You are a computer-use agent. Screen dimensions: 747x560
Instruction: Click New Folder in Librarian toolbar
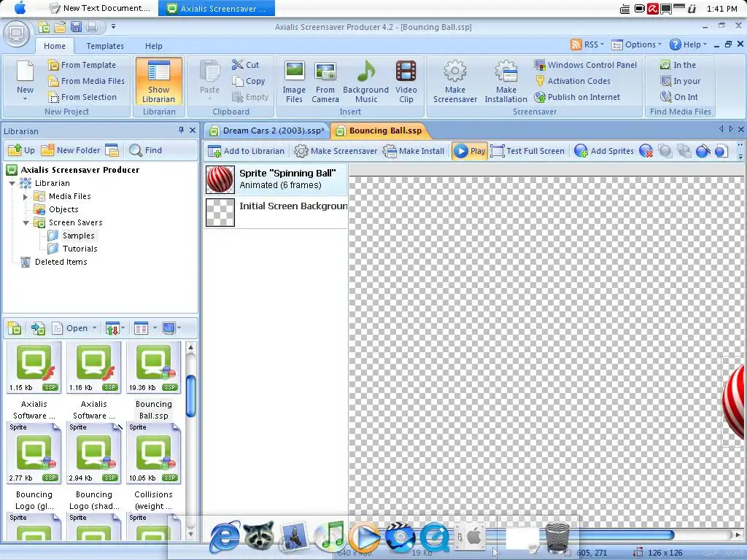[71, 150]
